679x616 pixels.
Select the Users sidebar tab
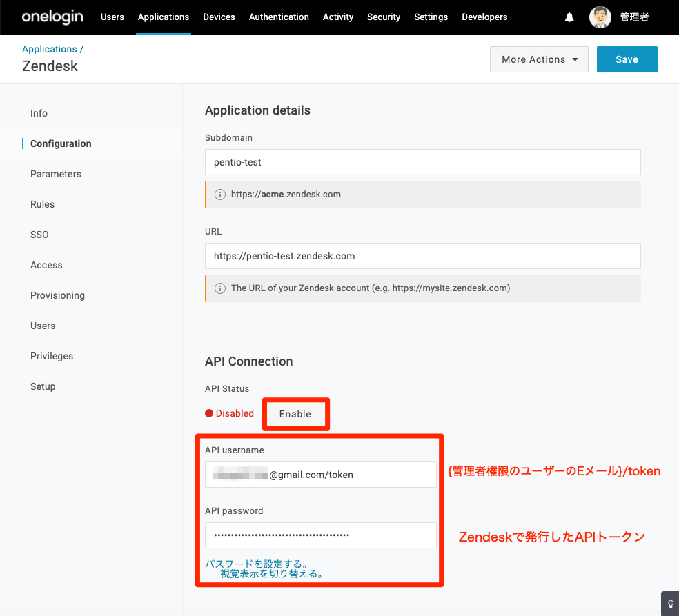coord(43,326)
